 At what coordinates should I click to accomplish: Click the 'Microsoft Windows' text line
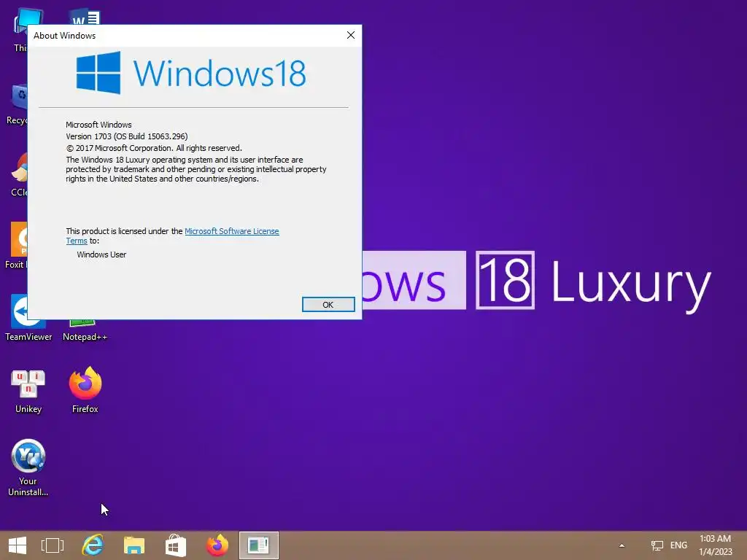[x=98, y=125]
